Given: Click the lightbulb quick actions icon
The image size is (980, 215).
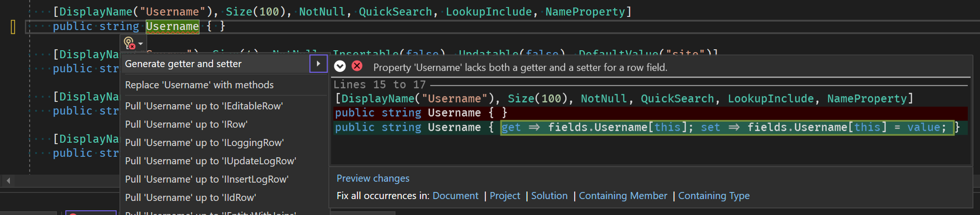Looking at the screenshot, I should point(129,43).
